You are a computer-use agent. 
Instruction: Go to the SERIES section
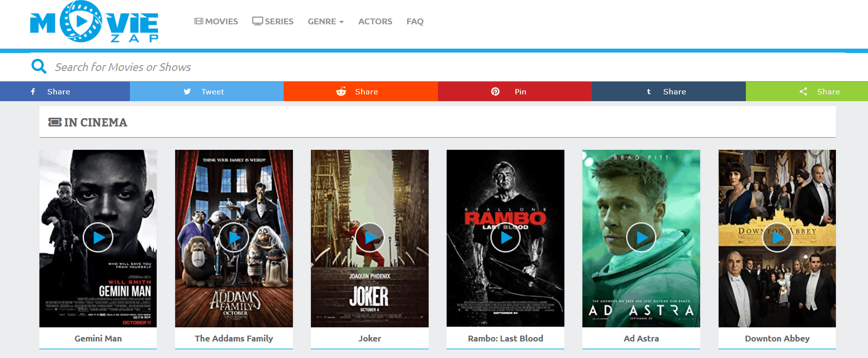tap(272, 21)
